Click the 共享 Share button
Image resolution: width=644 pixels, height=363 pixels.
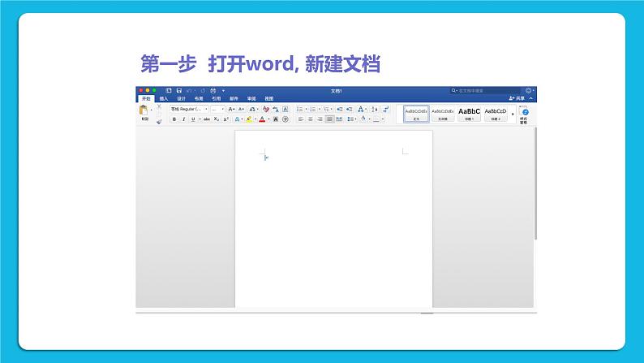click(x=517, y=98)
